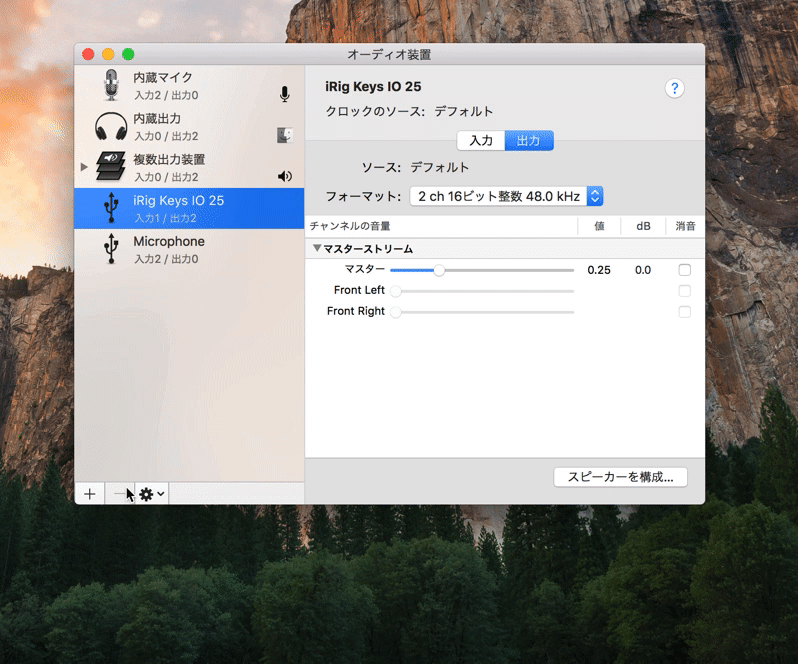The width and height of the screenshot is (798, 664).
Task: Click the 値 column header
Action: coord(599,226)
